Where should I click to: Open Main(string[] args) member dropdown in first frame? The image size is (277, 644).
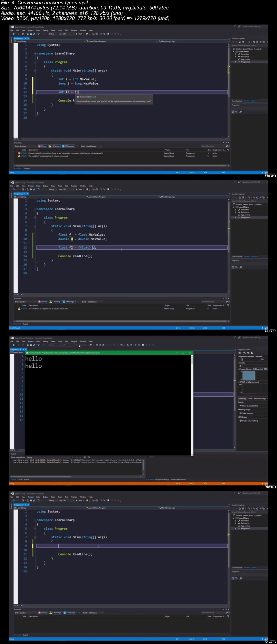[x=193, y=41]
